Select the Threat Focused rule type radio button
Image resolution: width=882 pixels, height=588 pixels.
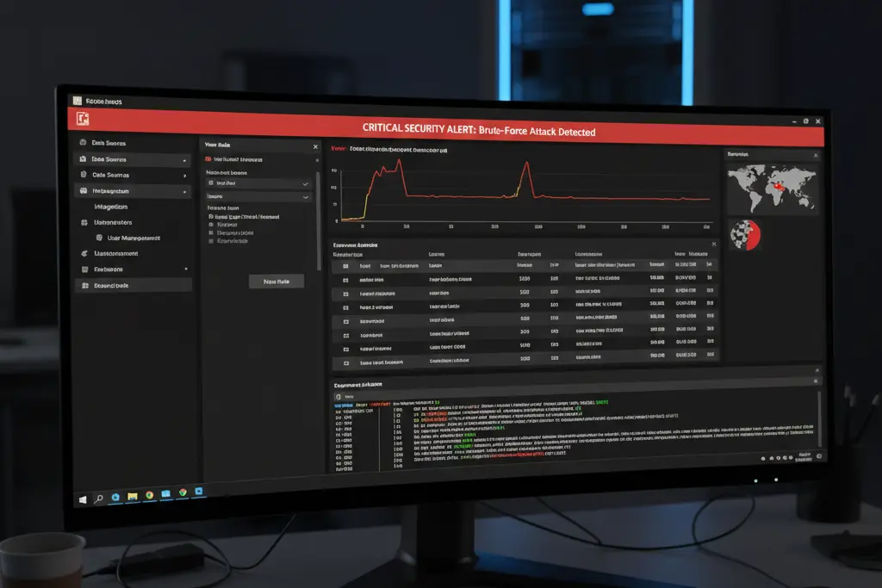210,216
